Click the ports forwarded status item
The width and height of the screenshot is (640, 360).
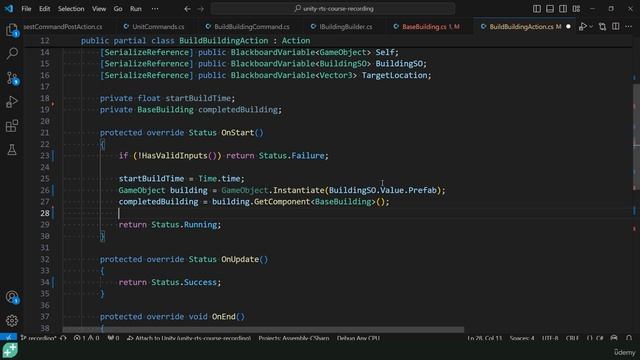[x=113, y=338]
